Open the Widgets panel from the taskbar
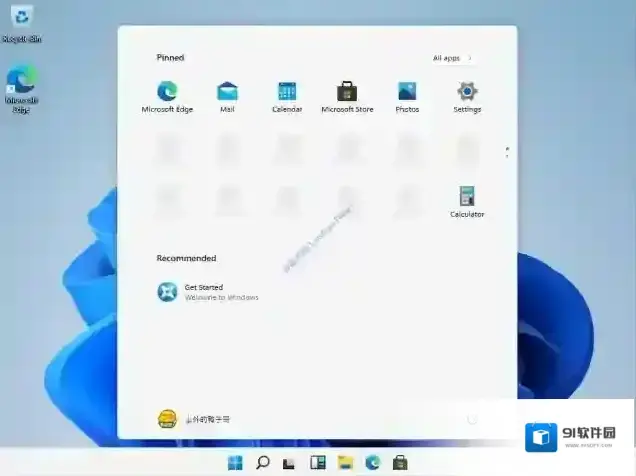 tap(318, 462)
